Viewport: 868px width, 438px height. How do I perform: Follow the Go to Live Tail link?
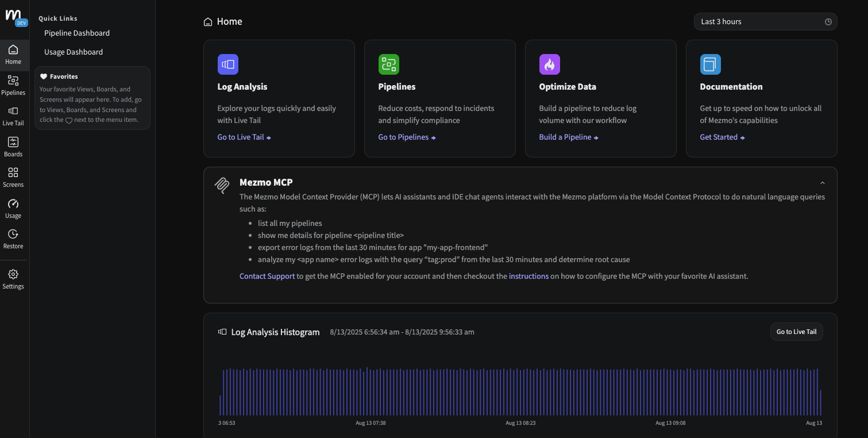click(244, 137)
